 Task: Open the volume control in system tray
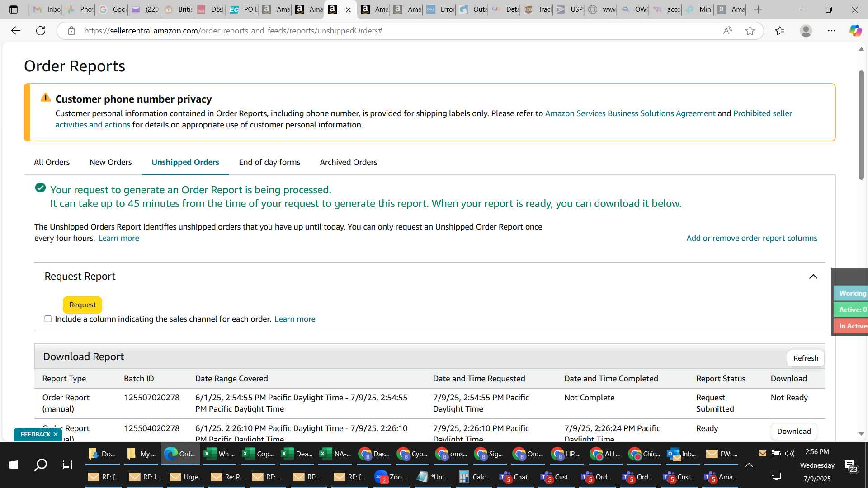[x=790, y=454]
